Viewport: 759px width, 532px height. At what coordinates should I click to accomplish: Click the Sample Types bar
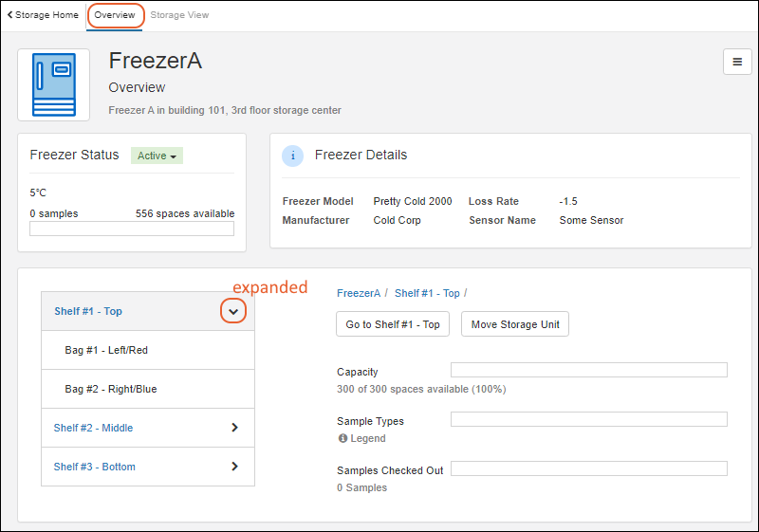[588, 419]
